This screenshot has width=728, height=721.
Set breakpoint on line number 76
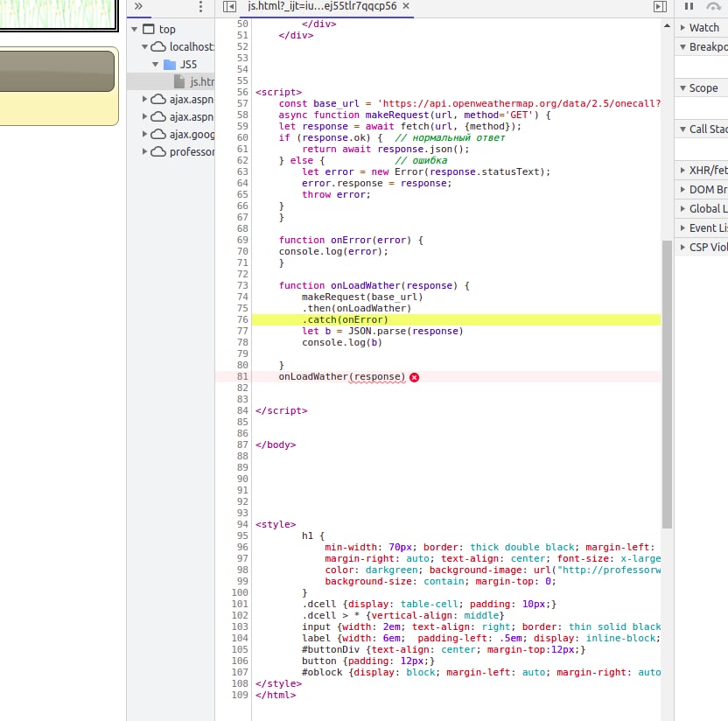[x=242, y=320]
